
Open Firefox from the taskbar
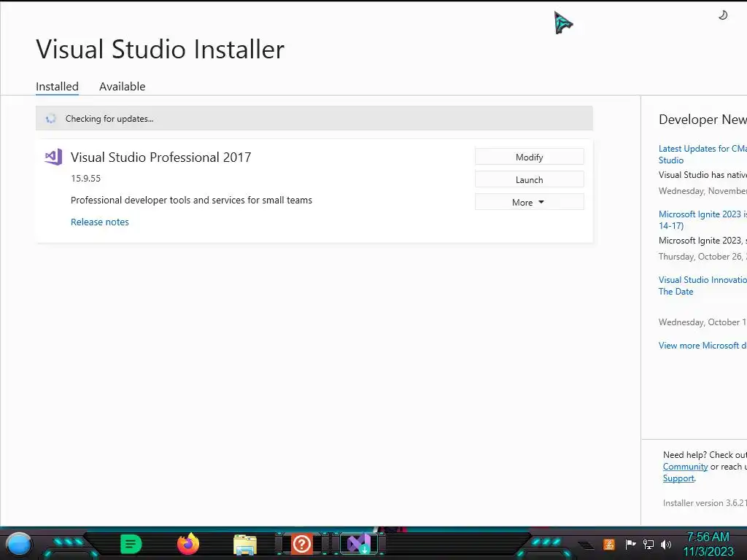[188, 544]
